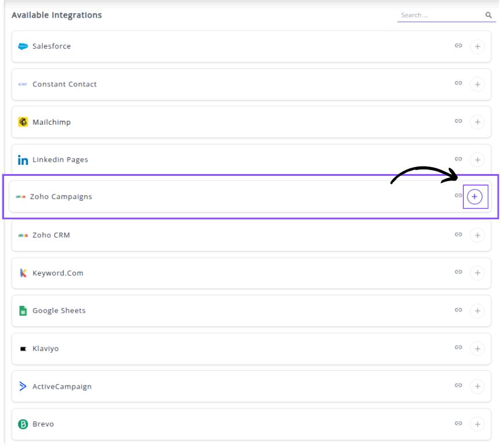The width and height of the screenshot is (501, 448).
Task: Select the Klaviyo integration name
Action: 45,349
